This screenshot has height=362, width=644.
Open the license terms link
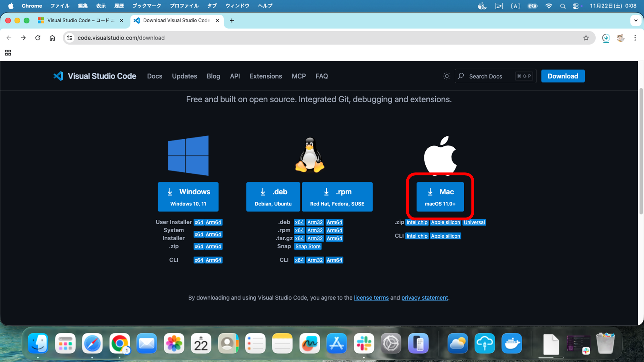pyautogui.click(x=371, y=298)
